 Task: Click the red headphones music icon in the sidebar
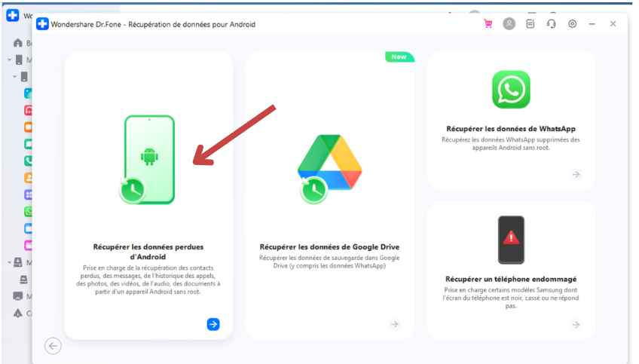pyautogui.click(x=28, y=110)
